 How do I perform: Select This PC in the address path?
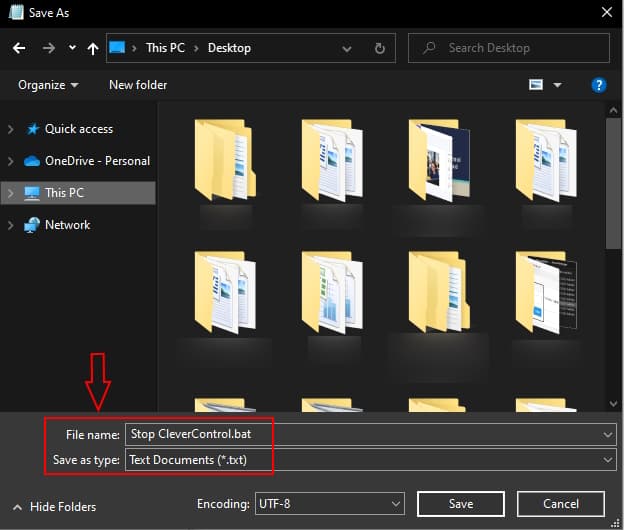tap(165, 48)
